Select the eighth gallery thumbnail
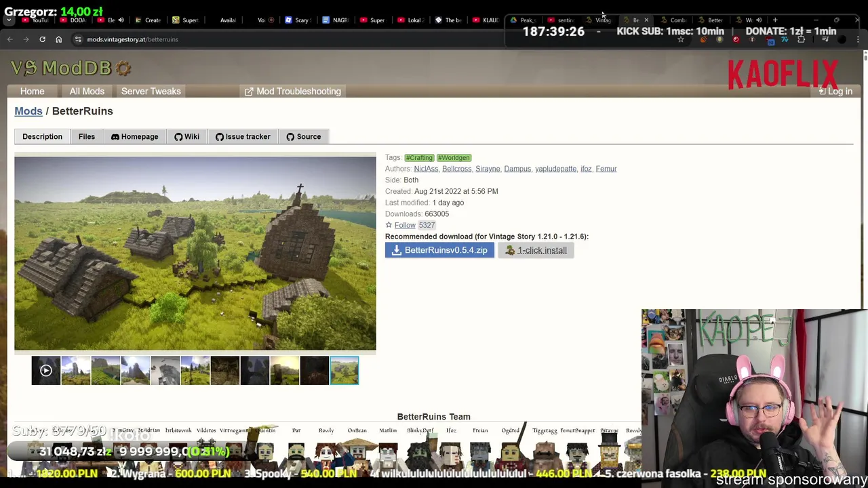Image resolution: width=868 pixels, height=488 pixels. 254,371
